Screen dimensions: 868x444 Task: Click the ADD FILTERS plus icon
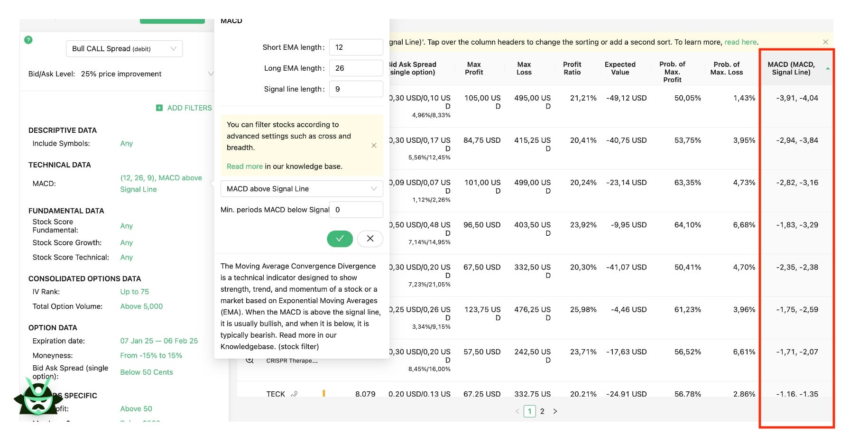159,108
